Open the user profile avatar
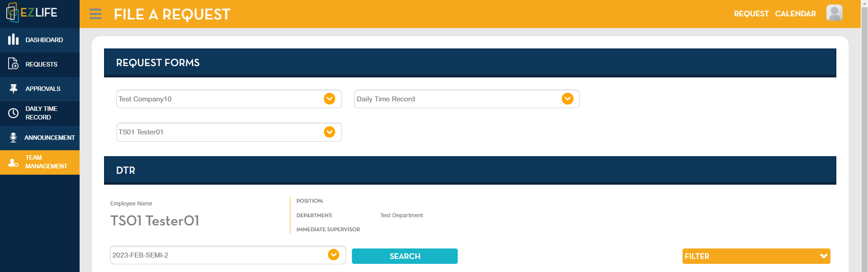Image resolution: width=868 pixels, height=272 pixels. pyautogui.click(x=834, y=13)
